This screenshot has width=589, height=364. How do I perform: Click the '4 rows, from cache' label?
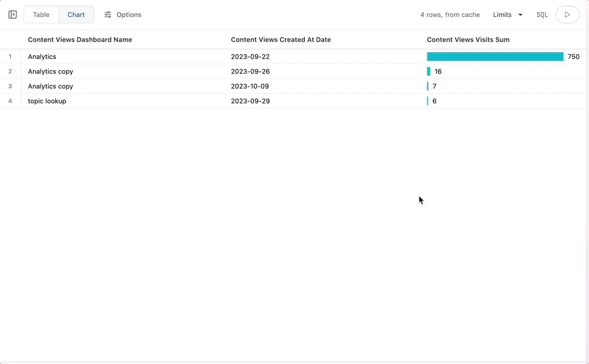pos(450,15)
